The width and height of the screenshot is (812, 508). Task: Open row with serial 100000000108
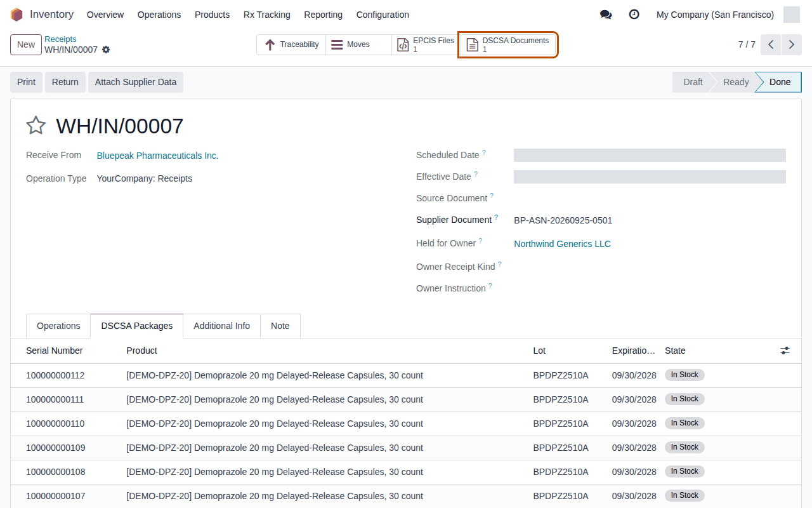pos(406,472)
